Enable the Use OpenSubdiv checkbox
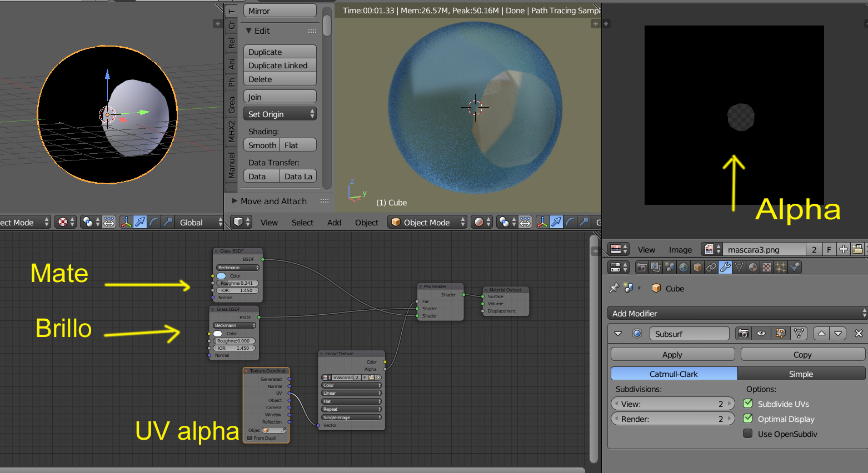 [x=748, y=434]
